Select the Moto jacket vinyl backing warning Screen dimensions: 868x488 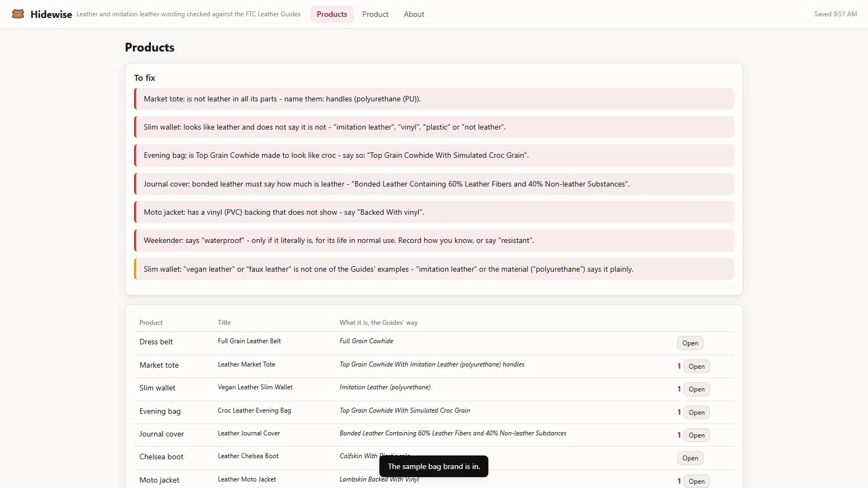point(434,212)
